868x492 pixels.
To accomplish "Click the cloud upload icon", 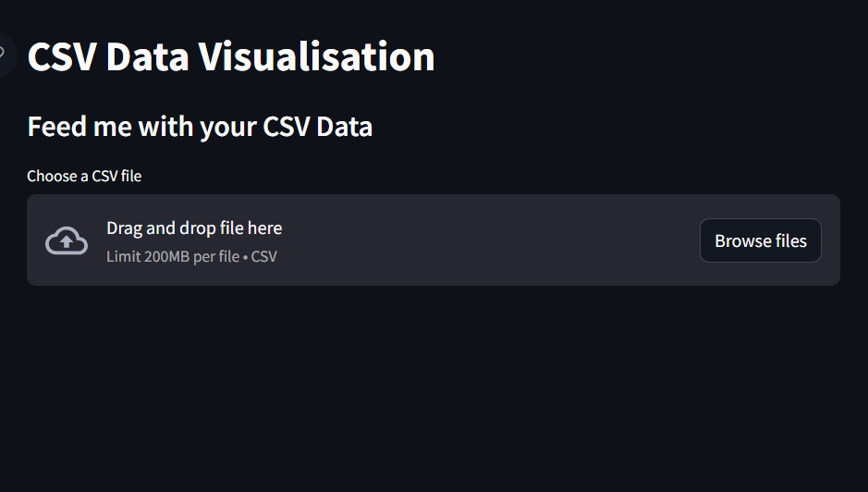I will 67,240.
